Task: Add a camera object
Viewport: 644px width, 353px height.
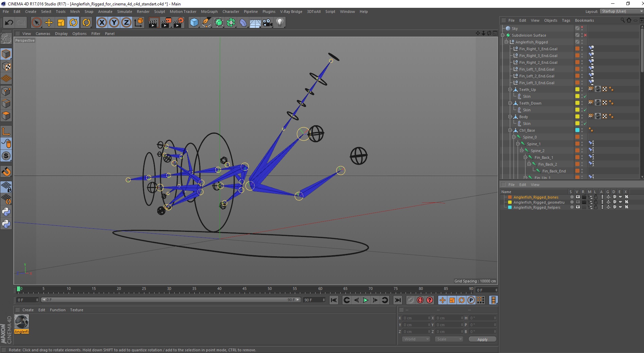Action: (x=268, y=23)
